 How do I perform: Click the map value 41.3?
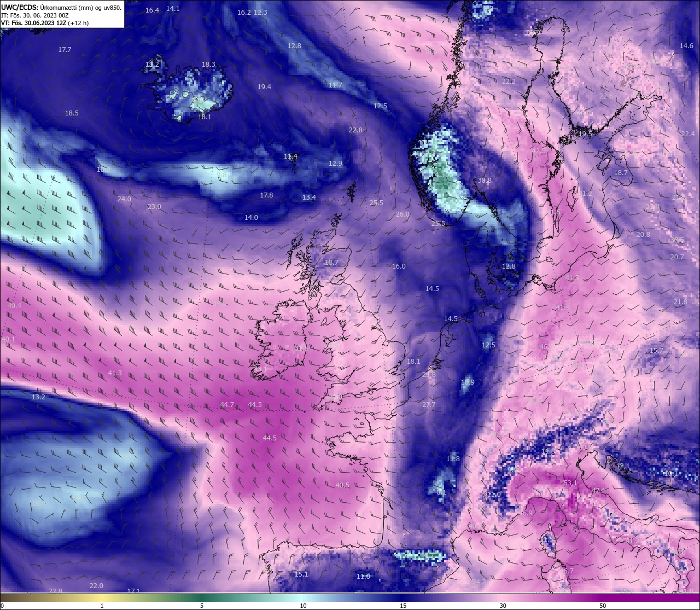click(x=115, y=373)
